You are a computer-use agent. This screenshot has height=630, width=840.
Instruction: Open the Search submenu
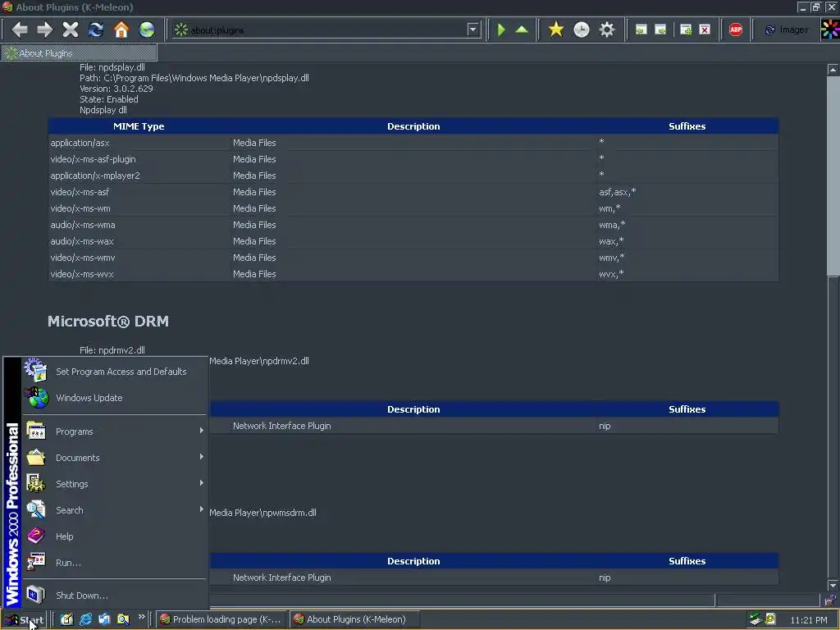pos(114,510)
